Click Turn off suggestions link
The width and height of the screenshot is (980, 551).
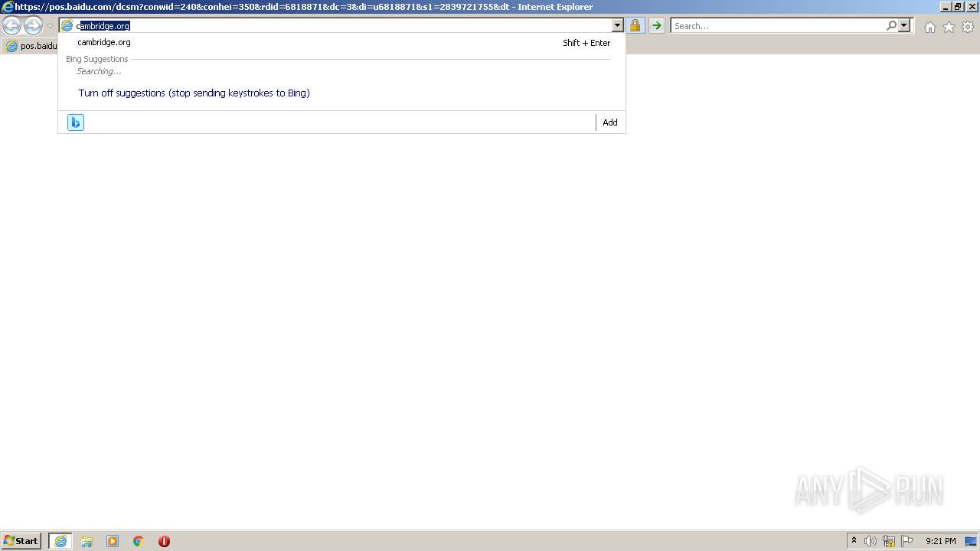coord(194,93)
